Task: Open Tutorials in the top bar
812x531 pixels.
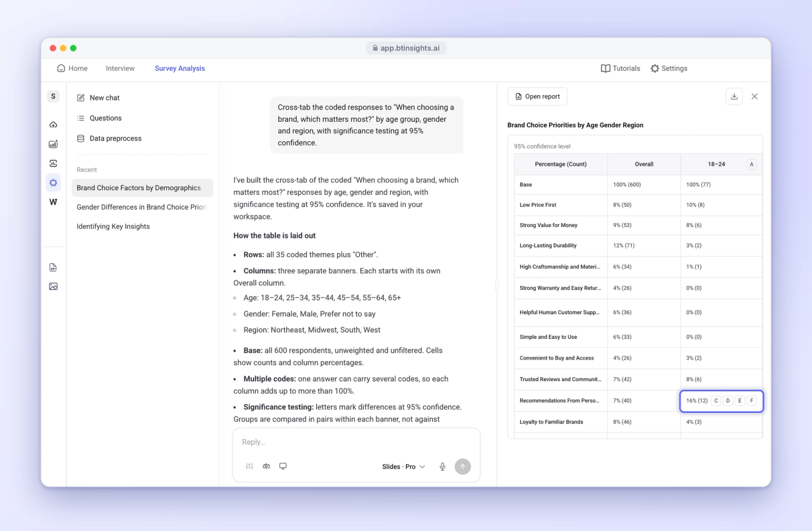Action: click(620, 68)
